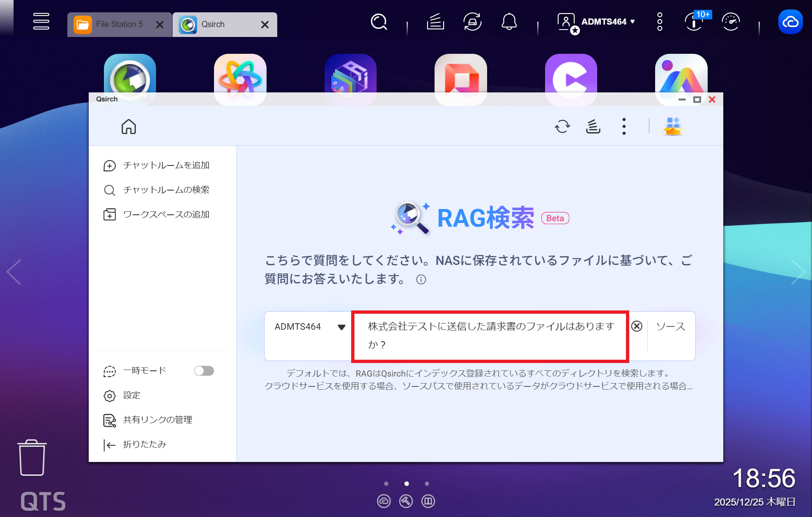Clear the query with the circled X icon
812x517 pixels.
[x=637, y=326]
